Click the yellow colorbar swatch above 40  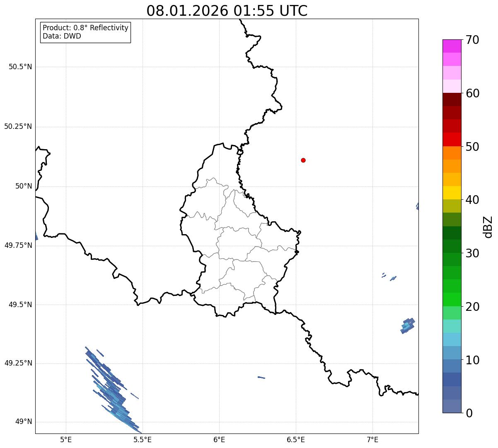point(452,193)
